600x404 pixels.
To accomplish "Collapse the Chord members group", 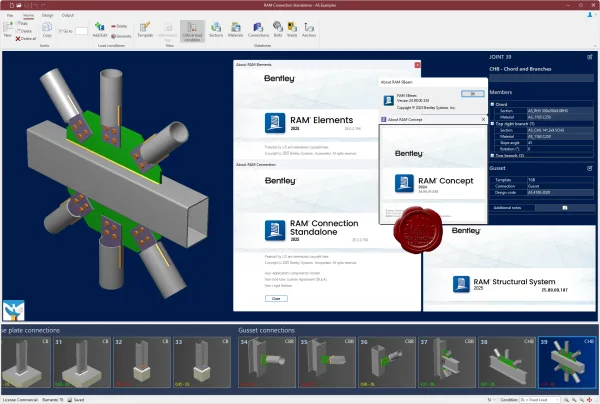I will tap(492, 104).
